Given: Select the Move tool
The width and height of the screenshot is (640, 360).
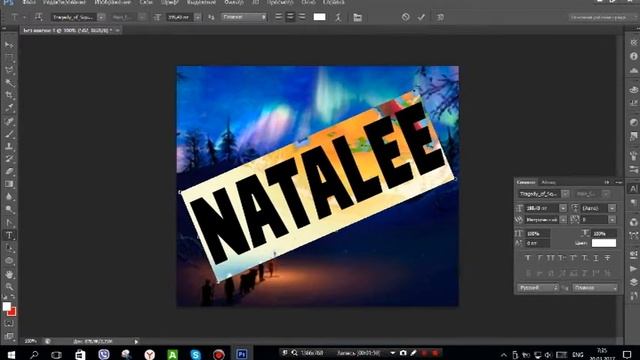Looking at the screenshot, I should tap(9, 44).
